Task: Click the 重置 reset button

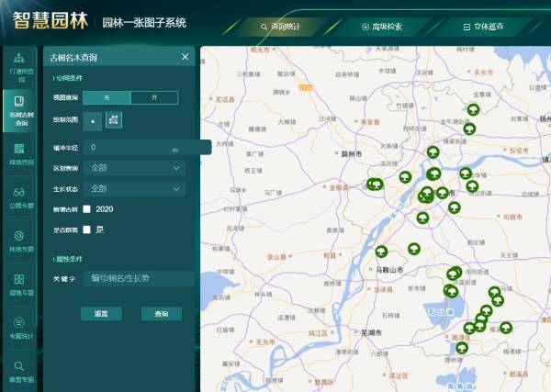Action: (101, 314)
